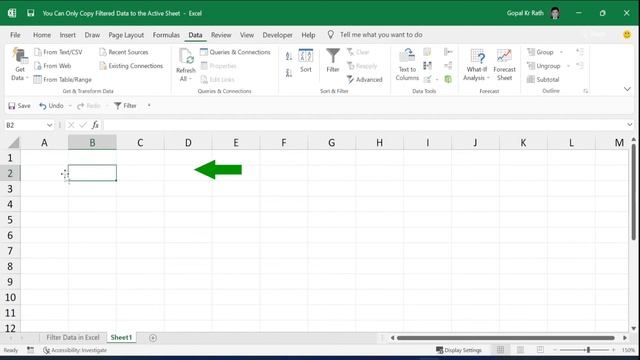Open the File tab

pyautogui.click(x=15, y=35)
